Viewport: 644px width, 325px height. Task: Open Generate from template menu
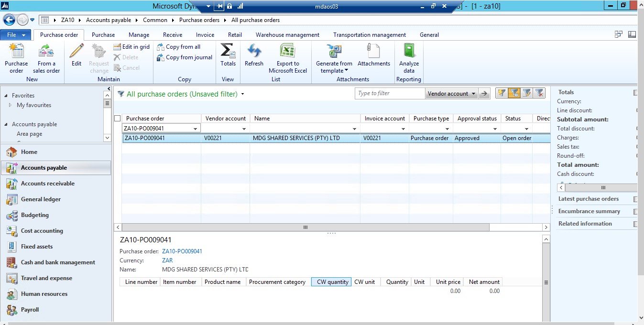(x=334, y=58)
